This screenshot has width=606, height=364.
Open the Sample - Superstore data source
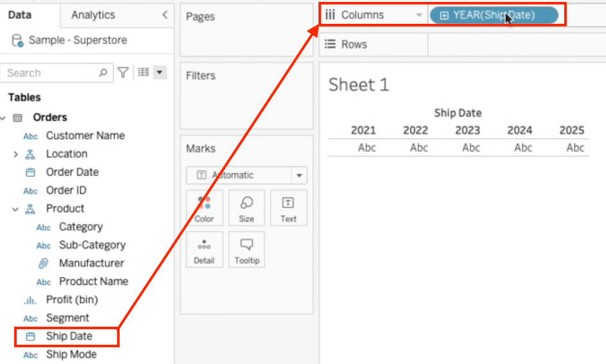pyautogui.click(x=78, y=40)
